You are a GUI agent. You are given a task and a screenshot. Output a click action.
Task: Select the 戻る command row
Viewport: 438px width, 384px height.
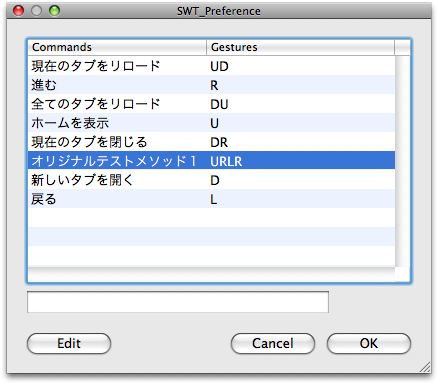pyautogui.click(x=212, y=199)
